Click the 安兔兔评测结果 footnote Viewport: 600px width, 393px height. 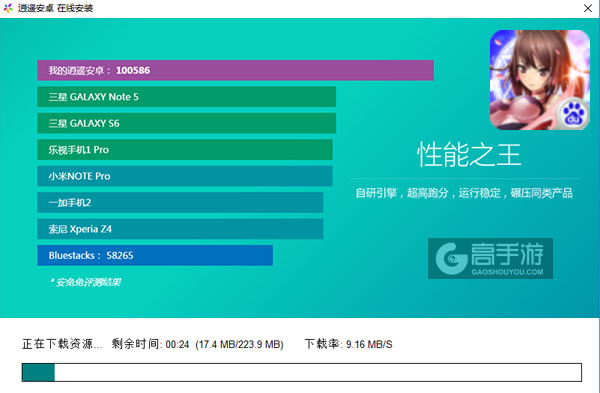pyautogui.click(x=86, y=282)
